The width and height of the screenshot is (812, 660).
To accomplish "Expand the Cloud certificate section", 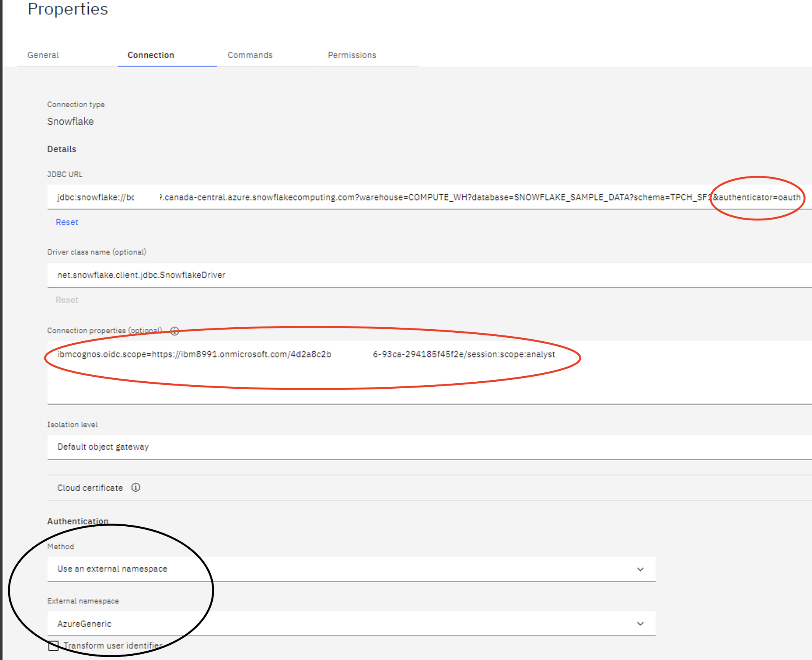I will click(429, 488).
